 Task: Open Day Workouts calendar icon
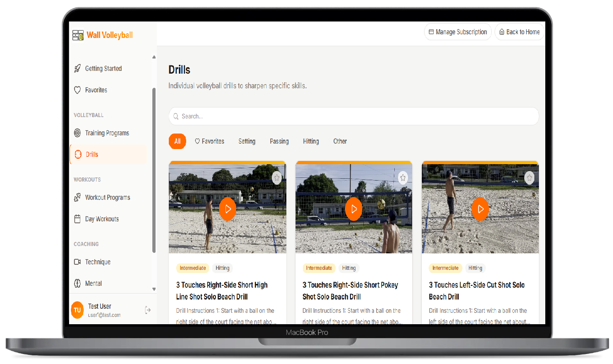77,219
